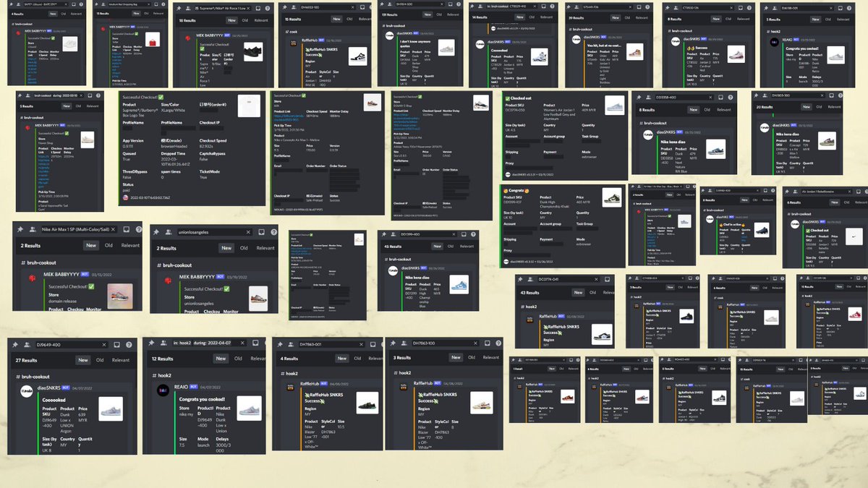This screenshot has width=868, height=488.
Task: Click the pin icon in the unionlosangeles panel
Action: 156,232
